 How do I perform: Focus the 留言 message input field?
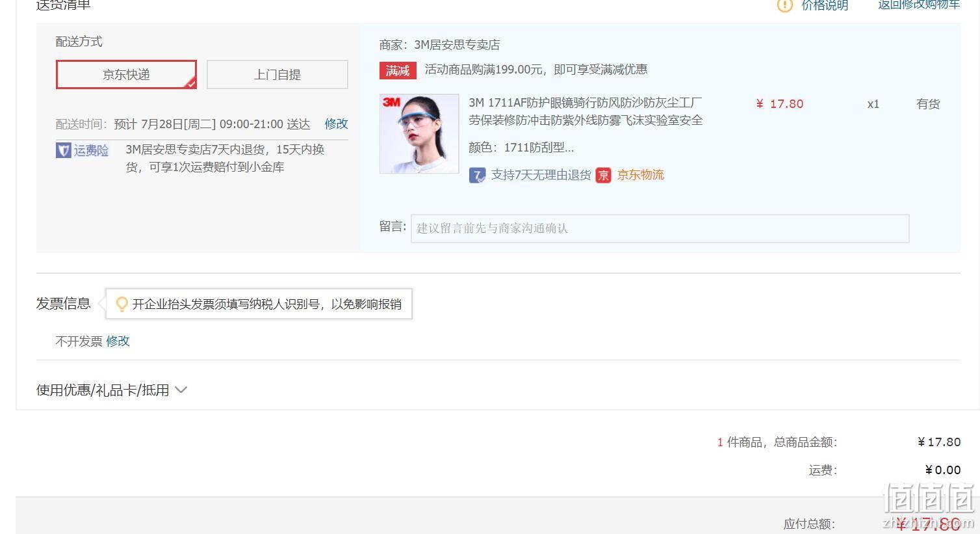[660, 228]
